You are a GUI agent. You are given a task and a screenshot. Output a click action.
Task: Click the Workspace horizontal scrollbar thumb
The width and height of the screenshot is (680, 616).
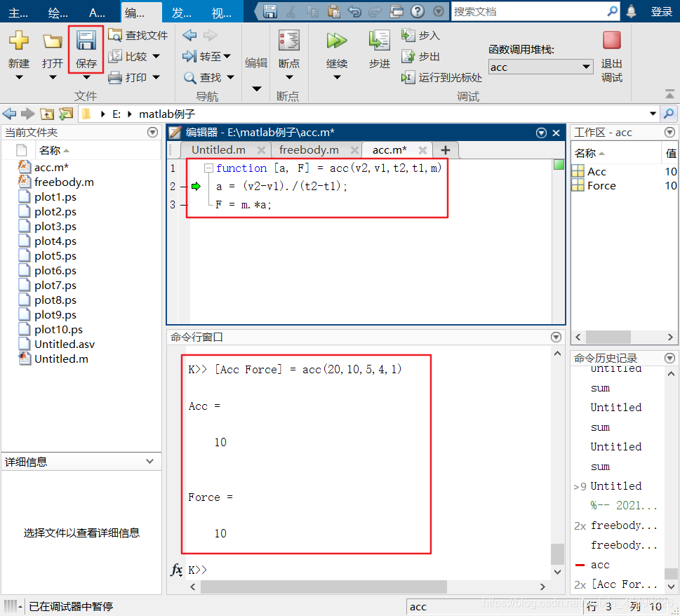click(x=608, y=337)
